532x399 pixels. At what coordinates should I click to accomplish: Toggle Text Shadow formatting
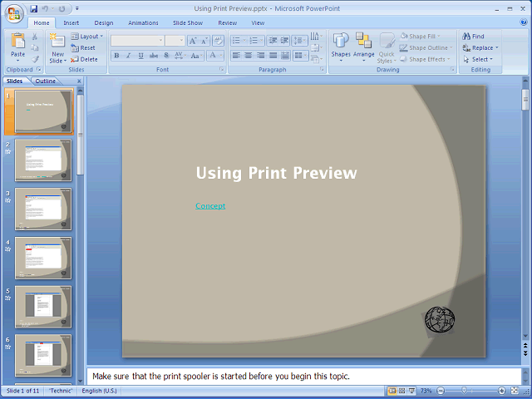click(166, 56)
